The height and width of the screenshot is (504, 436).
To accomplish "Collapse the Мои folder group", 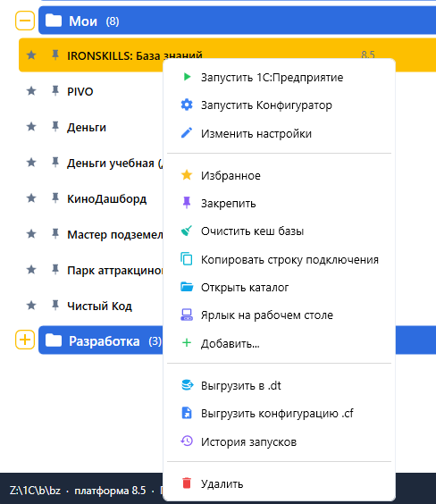I will (25, 21).
